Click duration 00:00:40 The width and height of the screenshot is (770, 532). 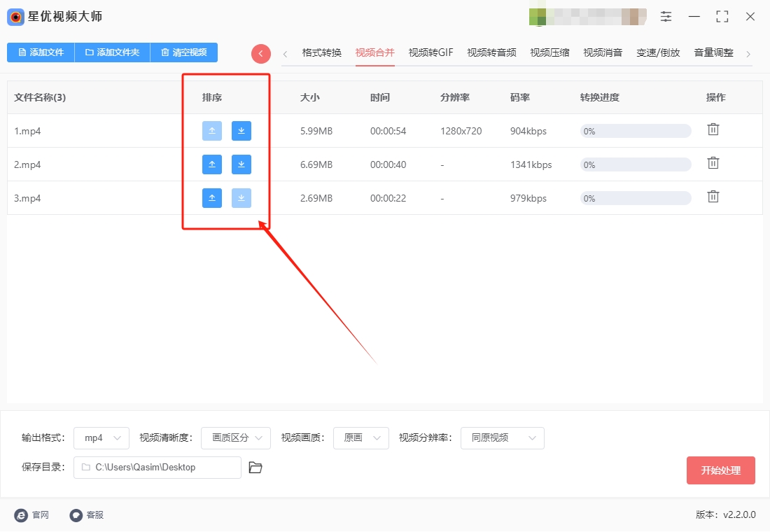388,164
